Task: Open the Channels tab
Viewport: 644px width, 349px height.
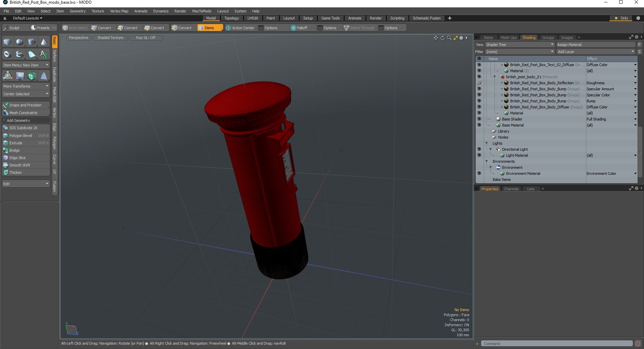Action: coord(511,189)
